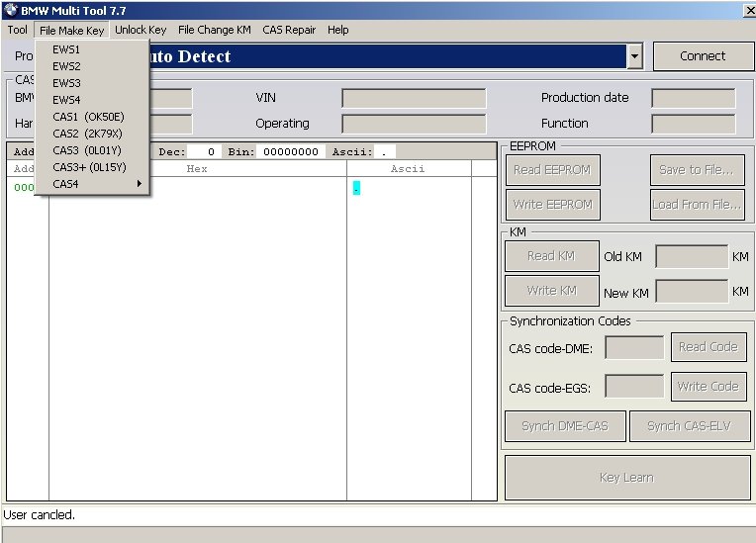Viewport: 756px width, 543px height.
Task: Click the Production date field
Action: [693, 98]
